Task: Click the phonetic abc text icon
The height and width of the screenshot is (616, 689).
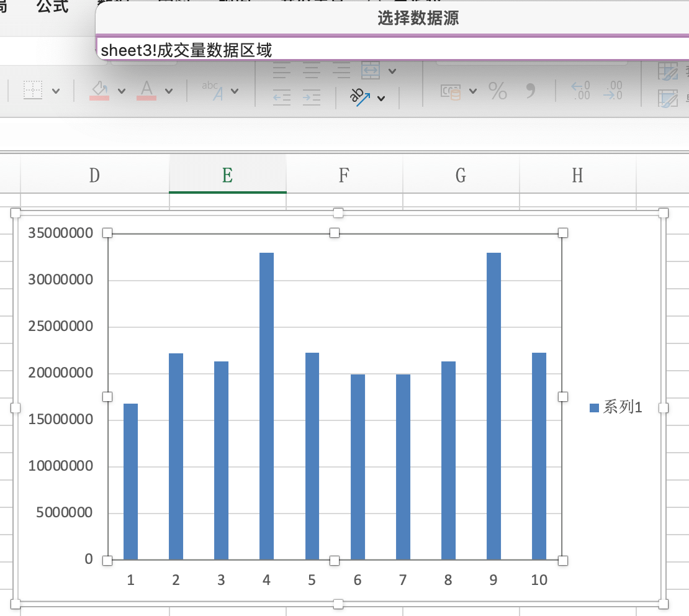Action: (213, 91)
